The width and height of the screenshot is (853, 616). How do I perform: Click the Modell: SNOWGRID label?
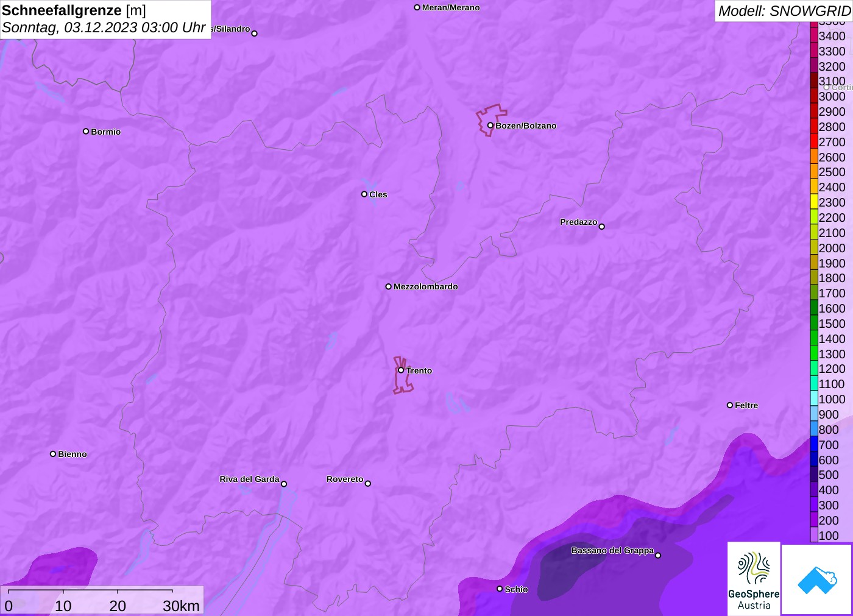pos(784,11)
